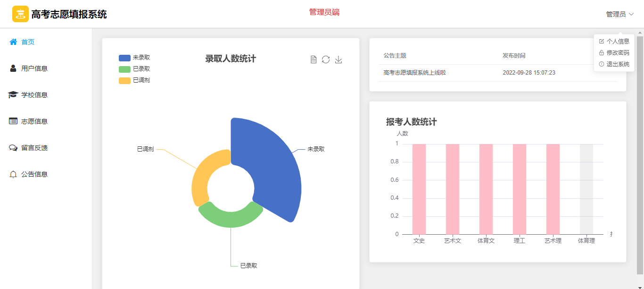Screen dimensions: 644x289
Task: Click the pink 理工 bar in the chart
Action: pyautogui.click(x=520, y=189)
